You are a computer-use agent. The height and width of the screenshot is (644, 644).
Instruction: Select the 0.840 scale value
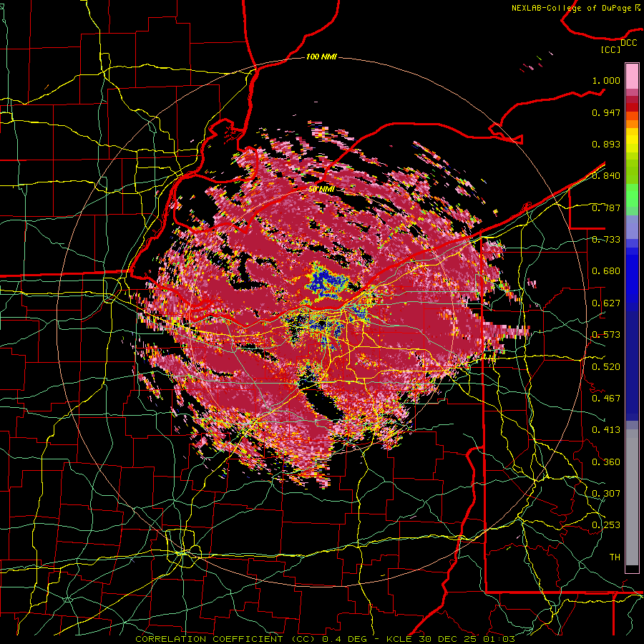(606, 176)
